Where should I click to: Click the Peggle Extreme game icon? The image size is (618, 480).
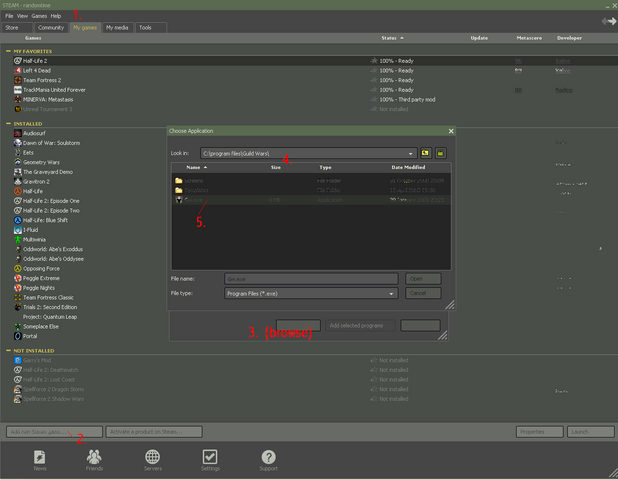[x=18, y=278]
